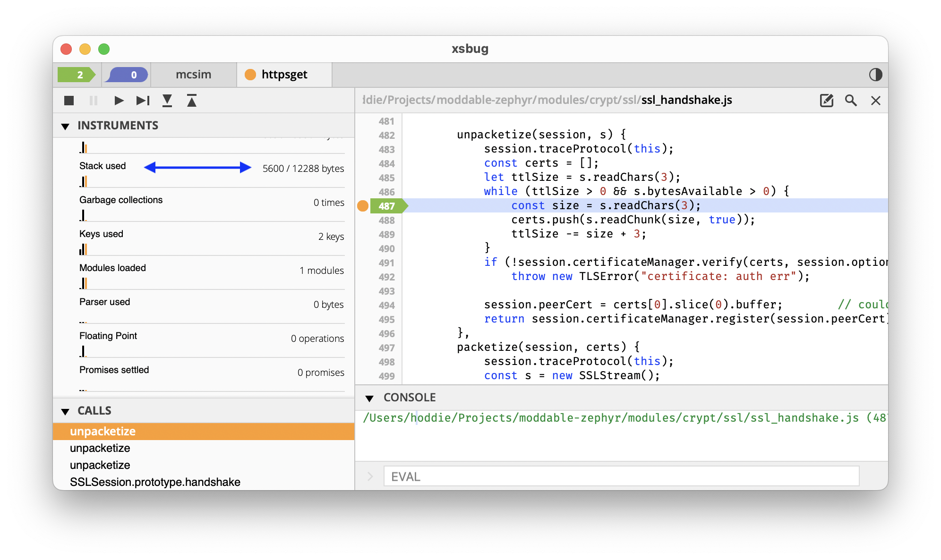941x560 pixels.
Task: Click the Run/continue play button
Action: click(119, 101)
